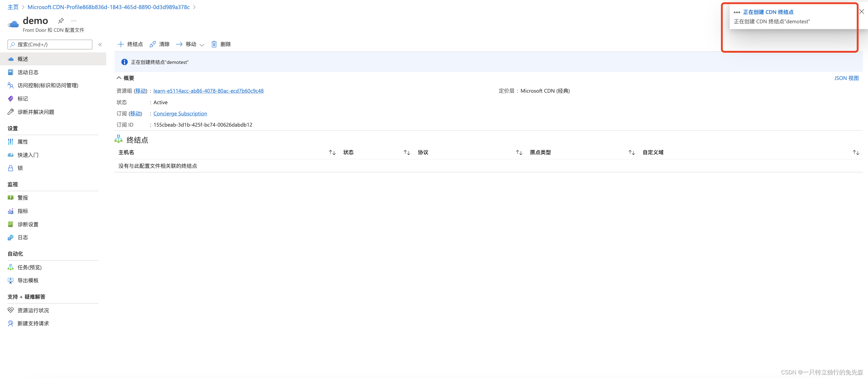The height and width of the screenshot is (378, 868).
Task: Open the Concierge Subscription link
Action: point(180,114)
